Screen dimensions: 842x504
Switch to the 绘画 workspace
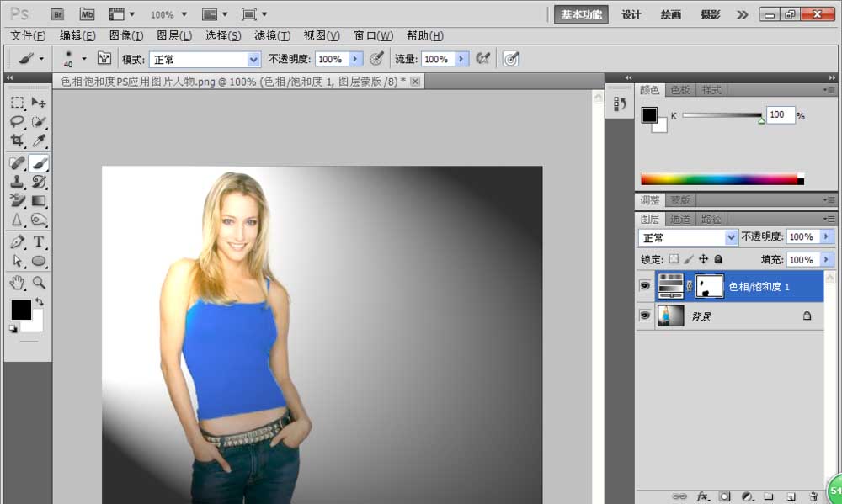(x=671, y=14)
